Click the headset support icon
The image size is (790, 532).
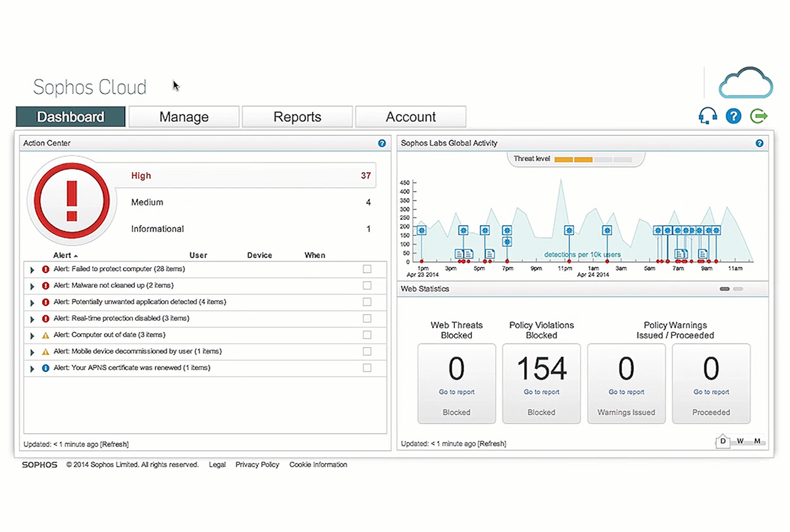(707, 117)
